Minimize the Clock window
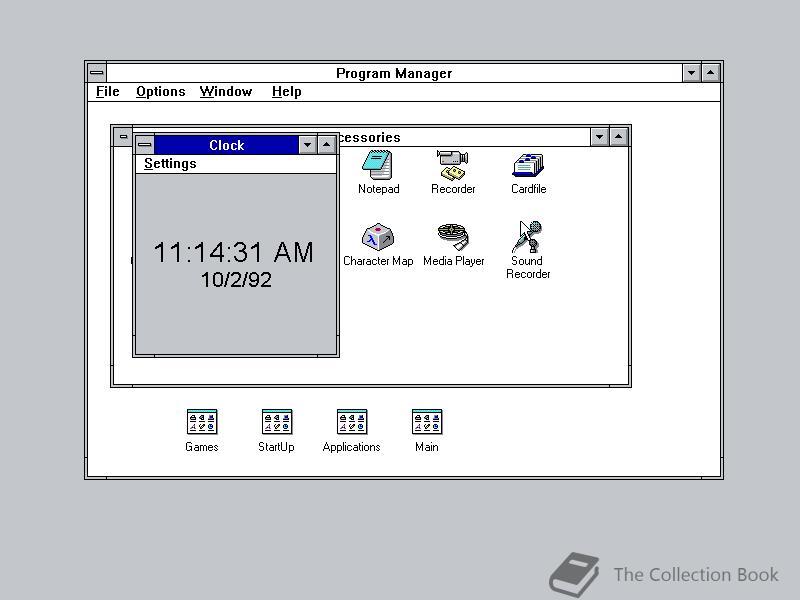 307,145
